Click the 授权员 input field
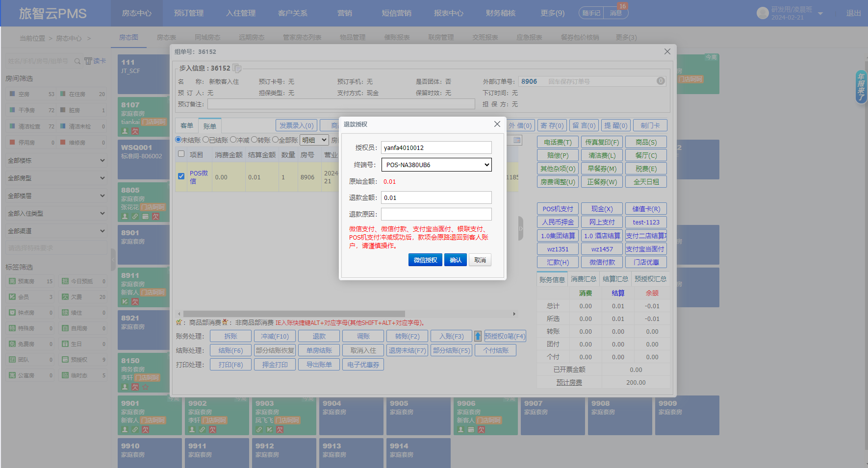 [x=436, y=148]
